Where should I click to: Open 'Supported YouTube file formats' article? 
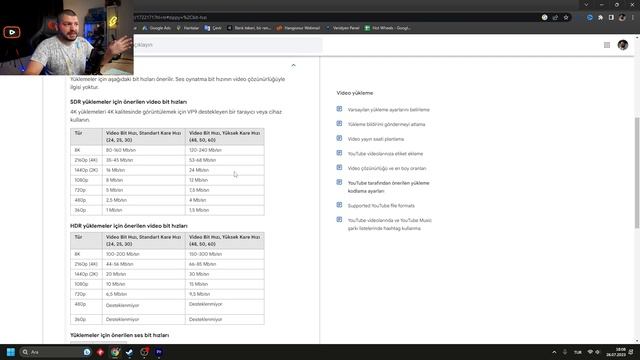tap(381, 206)
